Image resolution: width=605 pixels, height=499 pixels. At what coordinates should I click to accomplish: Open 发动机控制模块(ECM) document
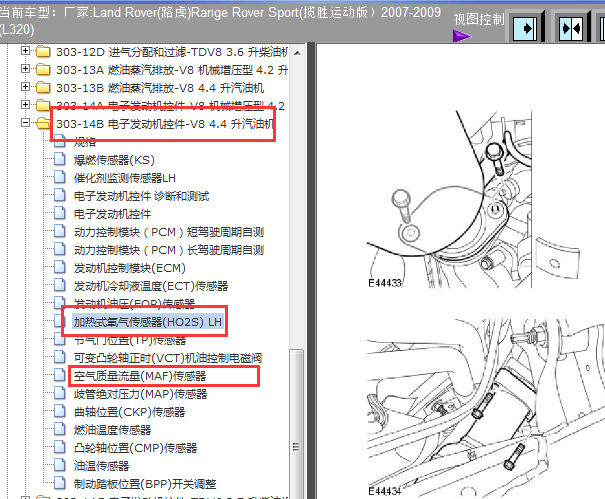(130, 268)
